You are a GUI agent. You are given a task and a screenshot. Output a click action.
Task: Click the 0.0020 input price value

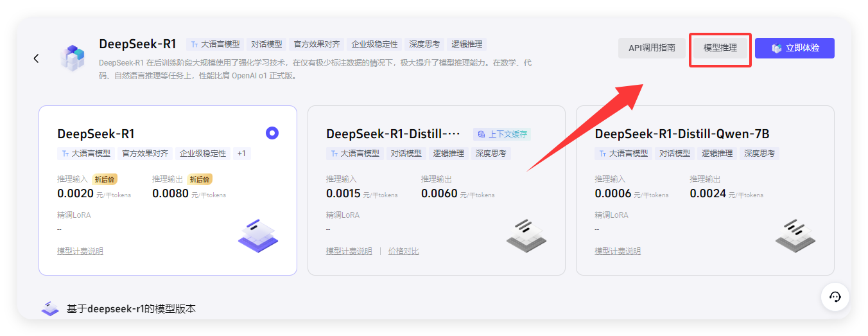(75, 193)
